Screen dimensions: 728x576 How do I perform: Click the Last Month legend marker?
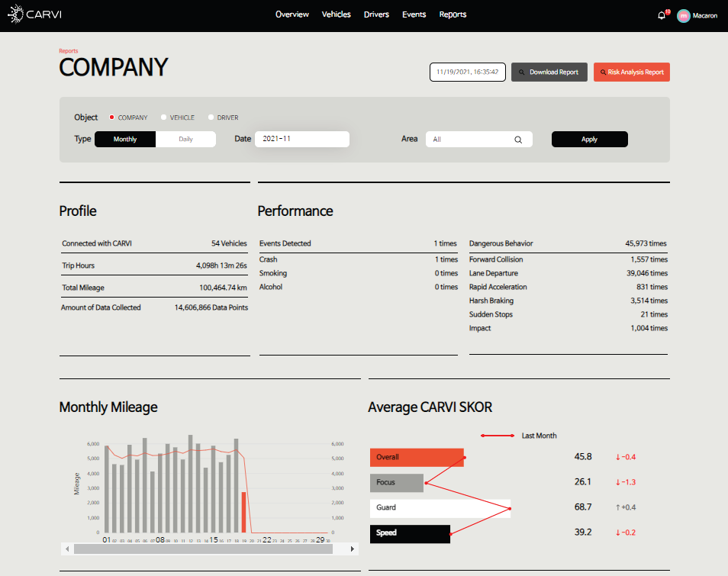pyautogui.click(x=498, y=436)
